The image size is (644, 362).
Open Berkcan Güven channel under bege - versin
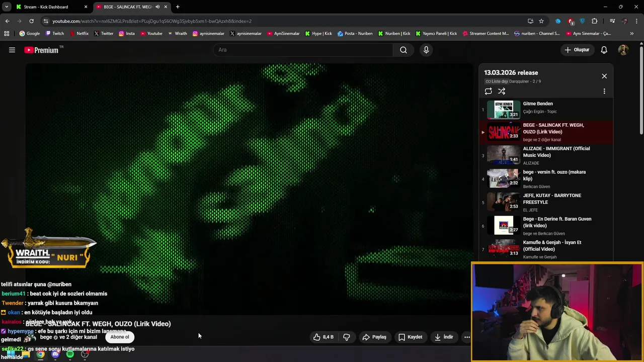coord(536,187)
